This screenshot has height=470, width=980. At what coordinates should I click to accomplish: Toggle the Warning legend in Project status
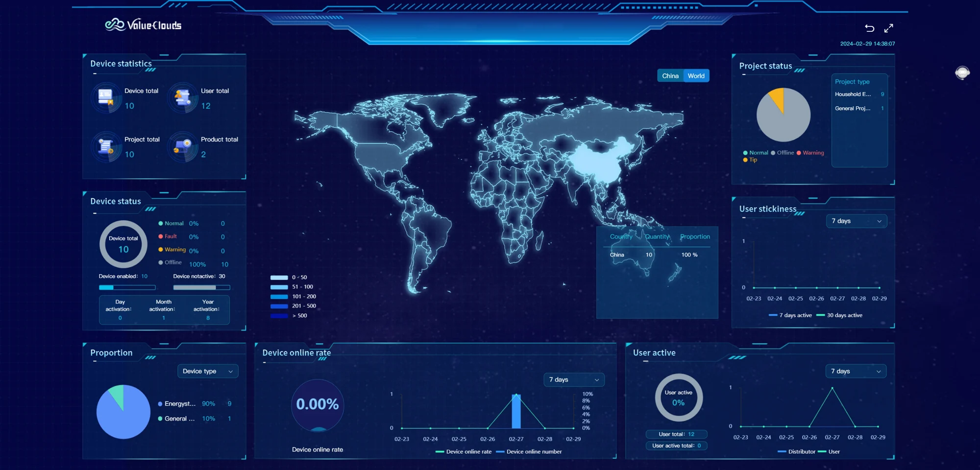coord(810,153)
